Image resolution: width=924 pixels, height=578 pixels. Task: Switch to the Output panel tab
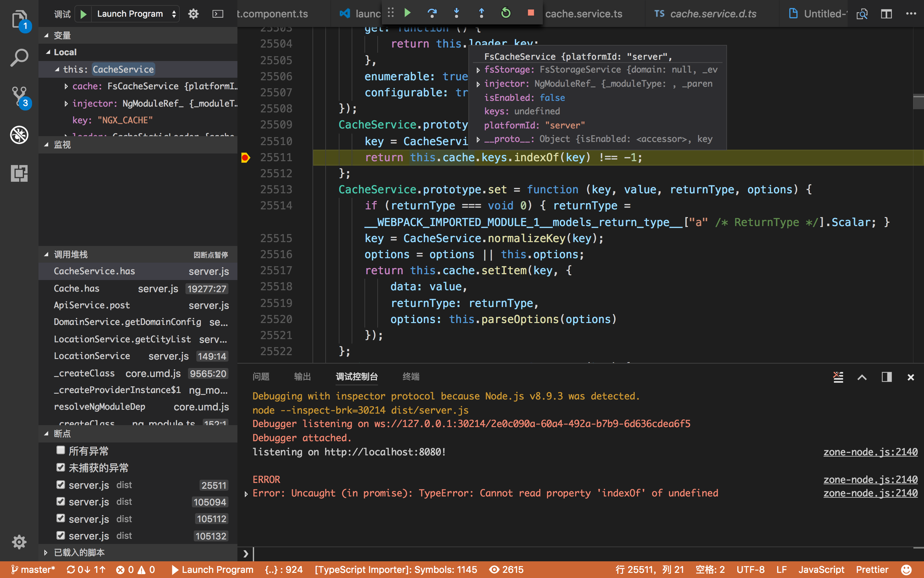303,377
